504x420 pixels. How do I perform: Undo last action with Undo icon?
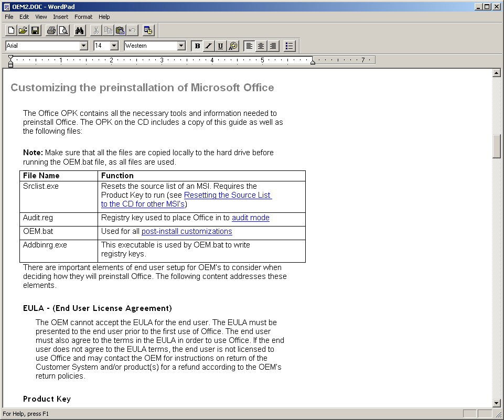click(132, 30)
